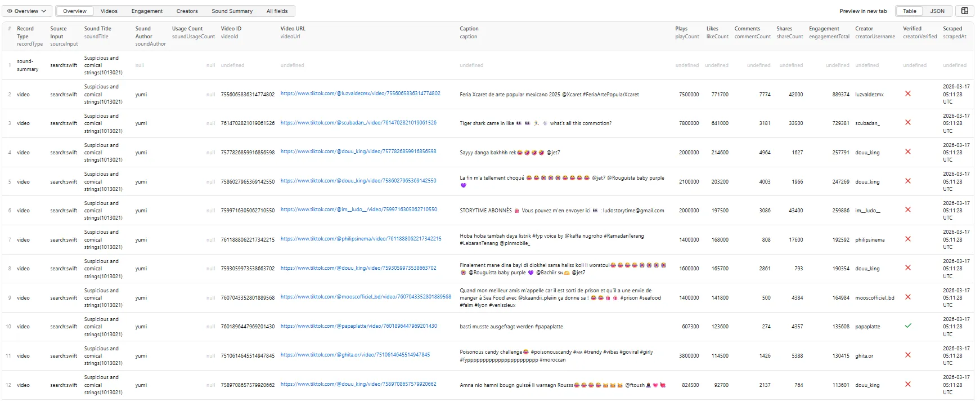980x401 pixels.
Task: Click the red X verified icon in row 8
Action: click(x=907, y=268)
